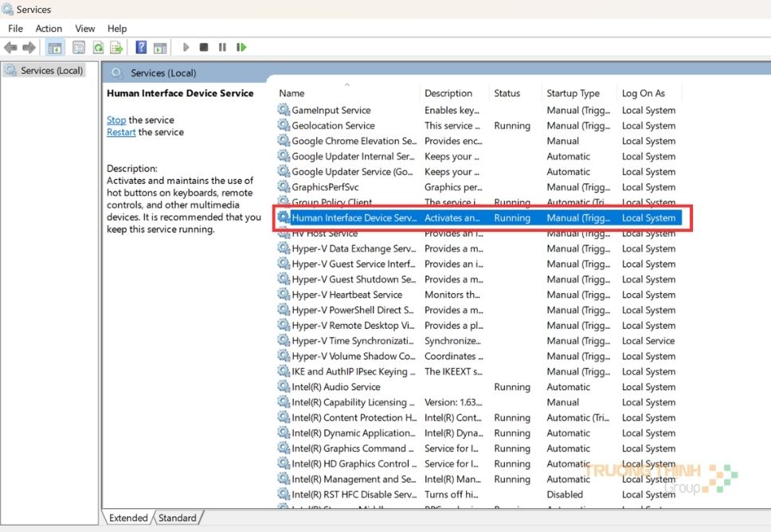The width and height of the screenshot is (771, 532).
Task: Open the View menu
Action: [x=85, y=29]
